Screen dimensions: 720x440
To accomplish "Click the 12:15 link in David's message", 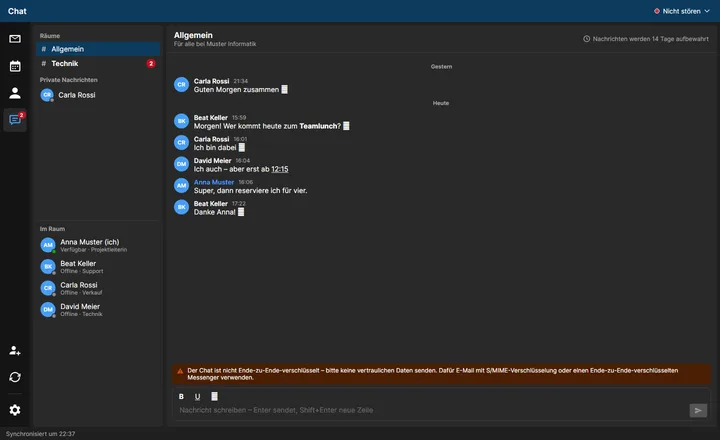I will 280,169.
